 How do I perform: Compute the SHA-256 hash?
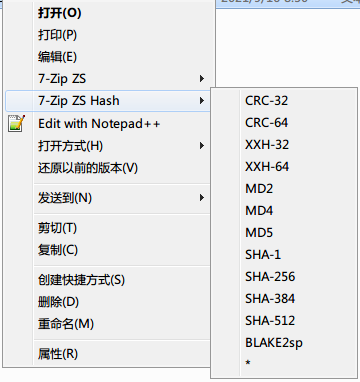(270, 277)
